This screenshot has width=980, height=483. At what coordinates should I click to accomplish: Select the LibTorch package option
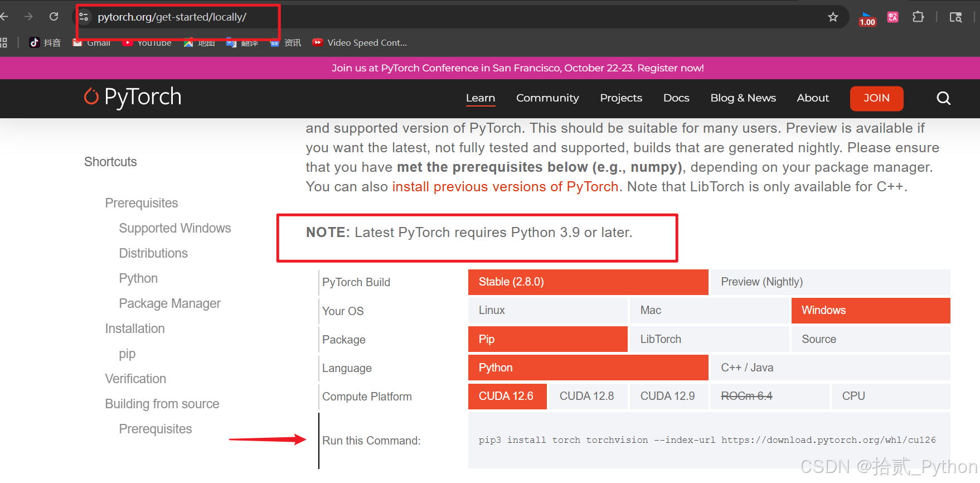click(x=710, y=339)
